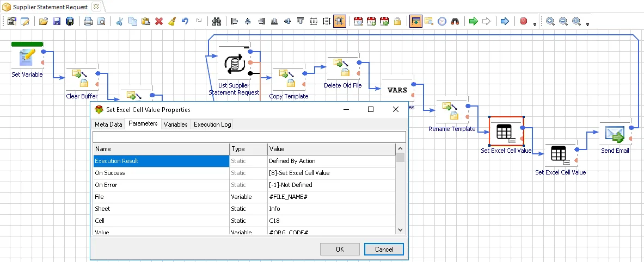
Task: Align selected actions to vertical middle
Action: pos(287,21)
